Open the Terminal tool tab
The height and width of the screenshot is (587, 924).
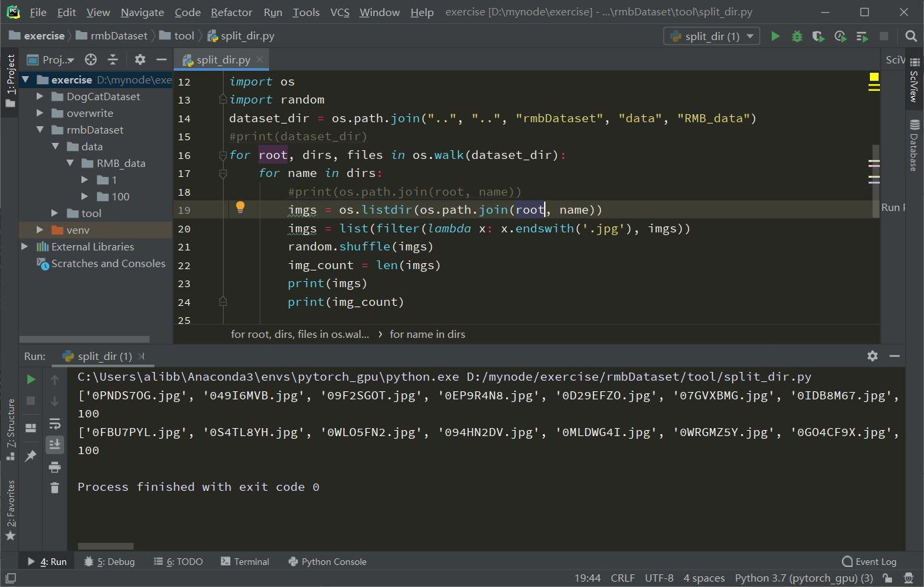coord(245,562)
